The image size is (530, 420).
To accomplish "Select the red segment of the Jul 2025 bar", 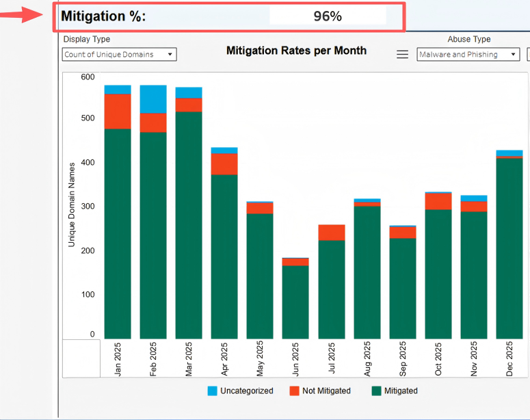I will [x=331, y=233].
